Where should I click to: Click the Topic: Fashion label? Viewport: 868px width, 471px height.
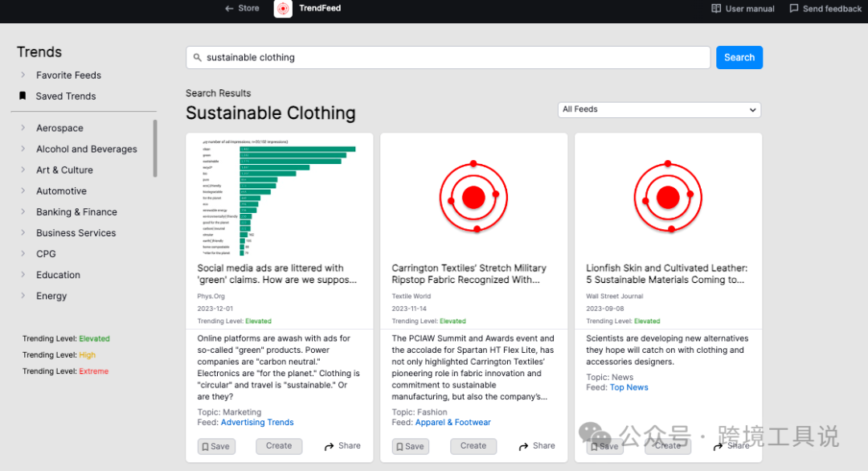pos(420,412)
